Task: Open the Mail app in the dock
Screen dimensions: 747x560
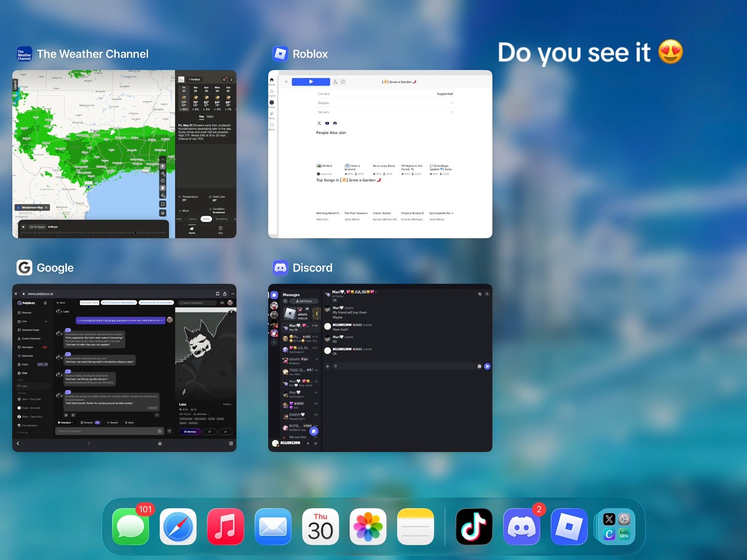Action: pyautogui.click(x=273, y=527)
